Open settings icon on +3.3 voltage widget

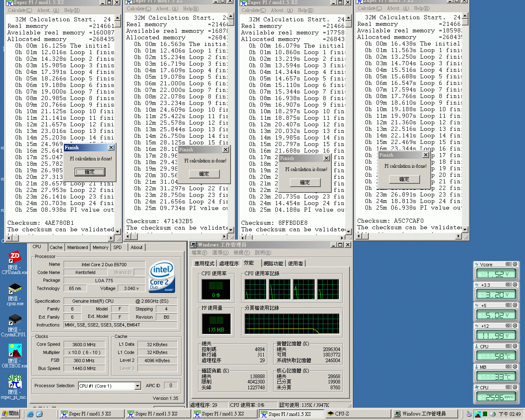(509, 285)
